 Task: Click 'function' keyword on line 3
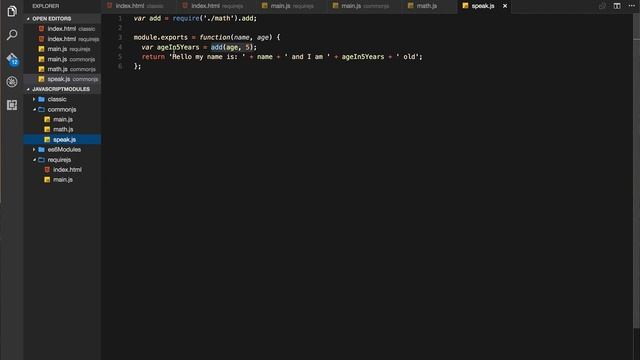[x=215, y=37]
